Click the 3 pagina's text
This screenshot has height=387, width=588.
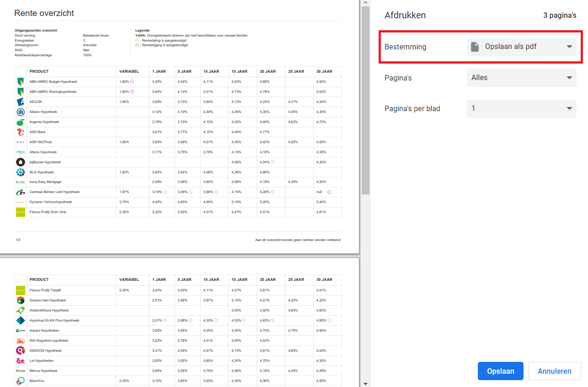click(560, 15)
